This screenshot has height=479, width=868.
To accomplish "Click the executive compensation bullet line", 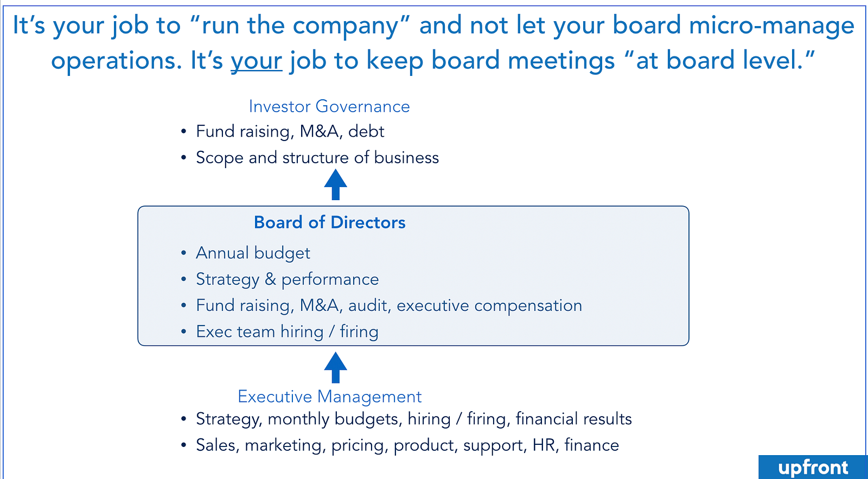I will tap(388, 305).
